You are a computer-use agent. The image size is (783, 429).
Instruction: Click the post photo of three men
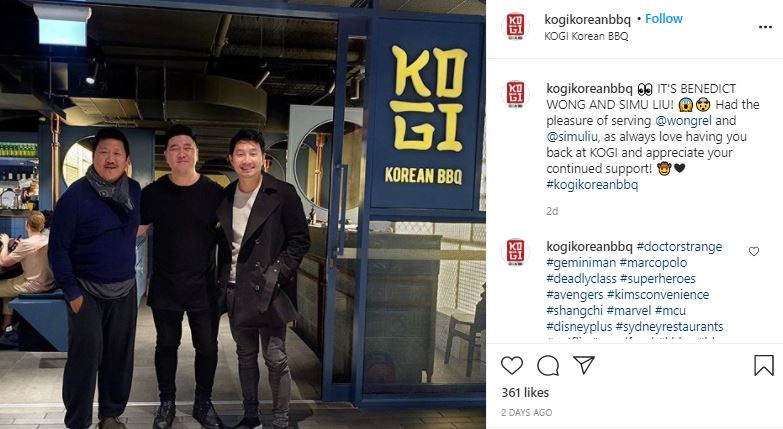pyautogui.click(x=243, y=215)
